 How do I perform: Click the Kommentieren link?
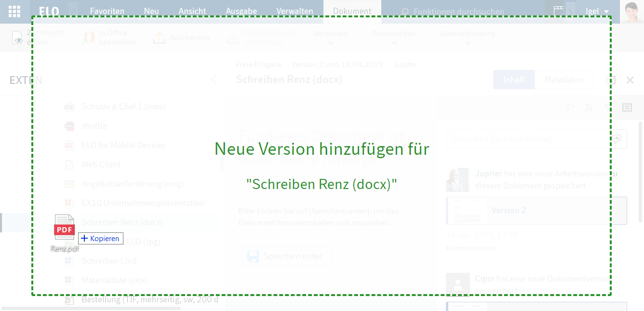471,248
